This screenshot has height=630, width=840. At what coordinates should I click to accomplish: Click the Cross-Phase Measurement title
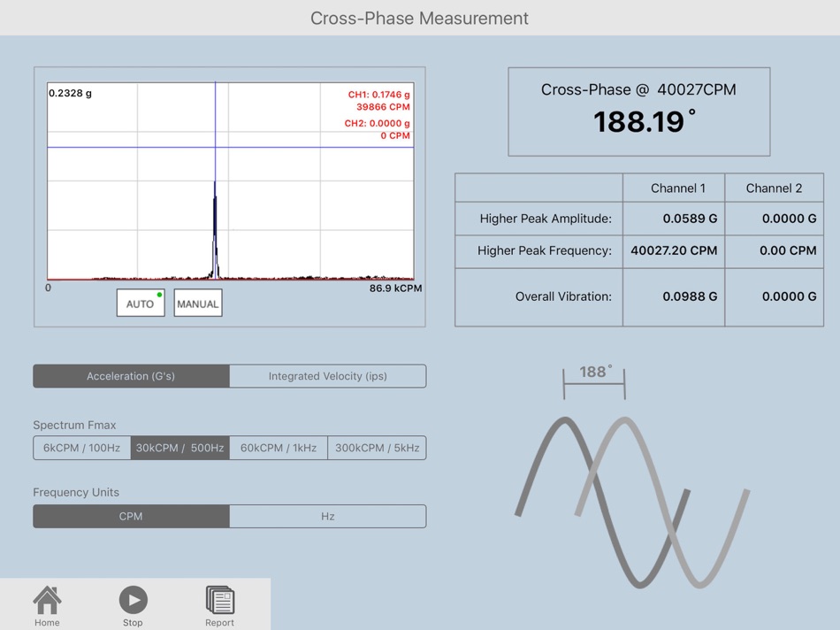tap(419, 19)
